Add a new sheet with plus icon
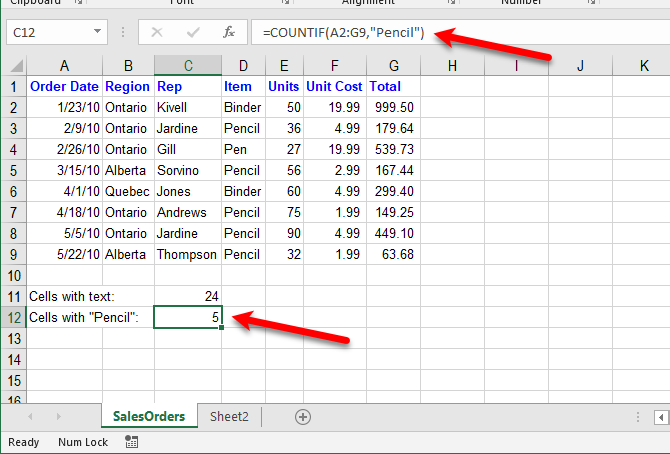 tap(303, 417)
